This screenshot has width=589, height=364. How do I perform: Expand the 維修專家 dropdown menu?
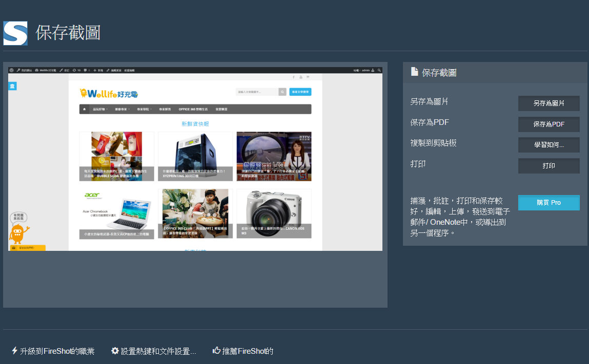123,109
